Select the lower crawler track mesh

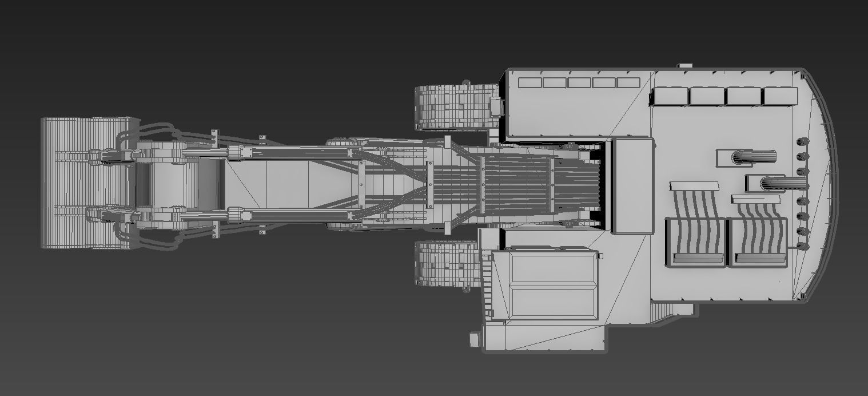pos(447,263)
